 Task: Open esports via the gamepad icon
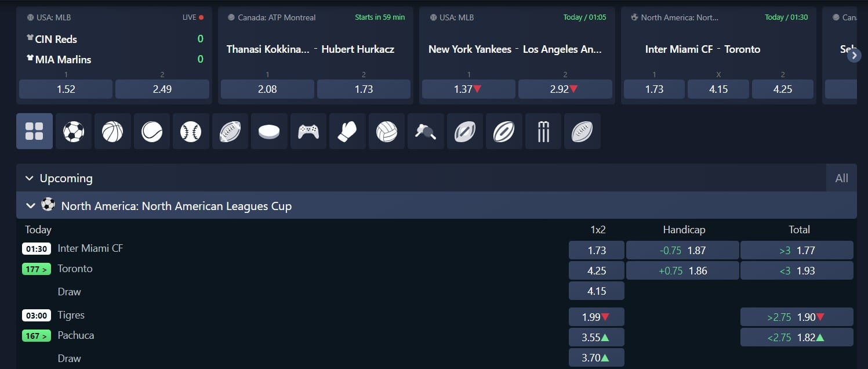[308, 131]
